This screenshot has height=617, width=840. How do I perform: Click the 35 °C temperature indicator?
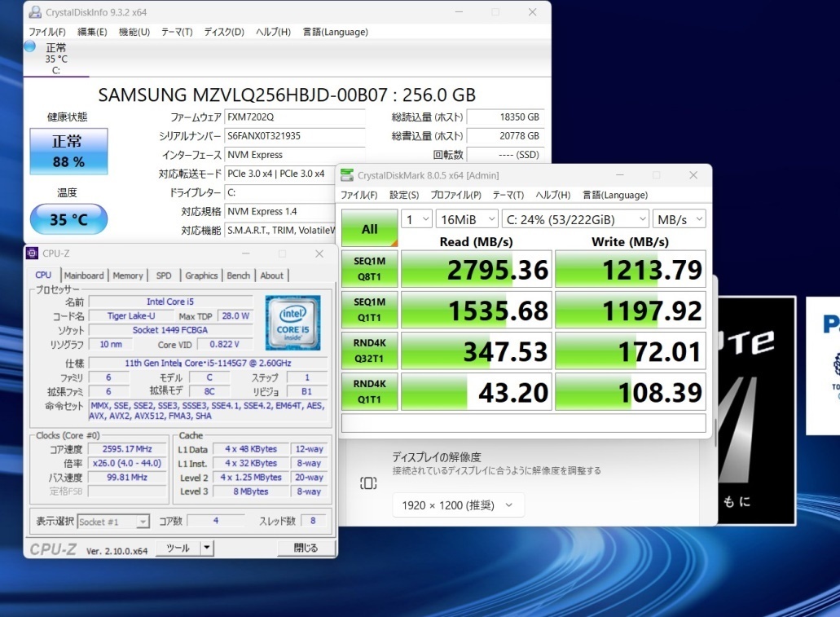68,219
